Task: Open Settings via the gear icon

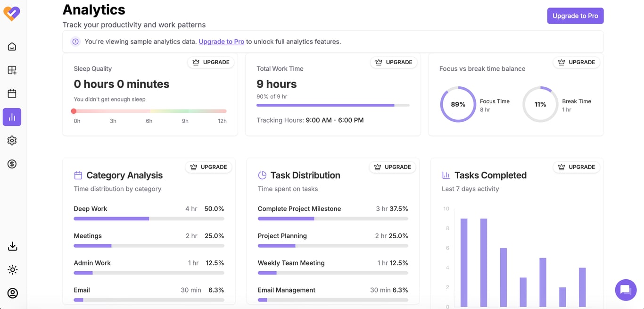Action: coord(12,140)
